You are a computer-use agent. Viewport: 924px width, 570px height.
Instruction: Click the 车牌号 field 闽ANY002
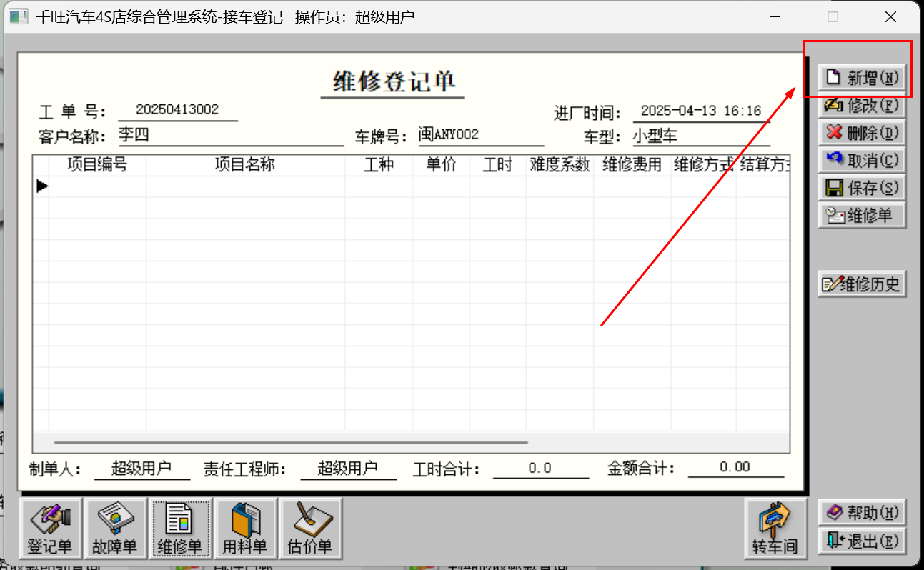click(x=481, y=135)
